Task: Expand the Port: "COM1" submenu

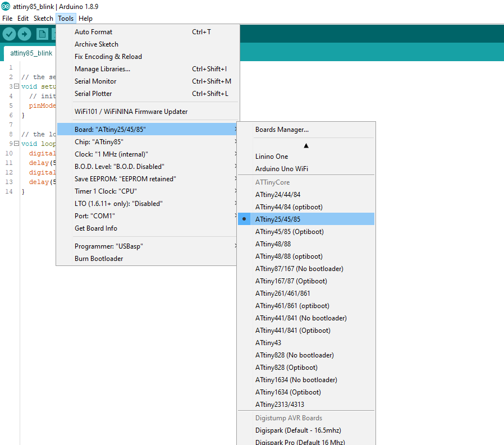Action: [x=147, y=216]
